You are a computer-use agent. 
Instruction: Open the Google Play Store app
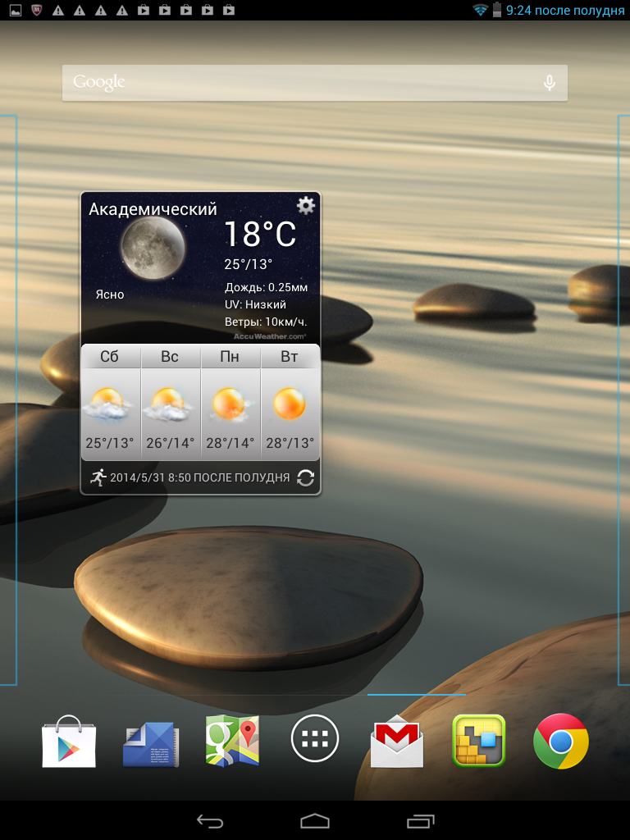pyautogui.click(x=69, y=742)
